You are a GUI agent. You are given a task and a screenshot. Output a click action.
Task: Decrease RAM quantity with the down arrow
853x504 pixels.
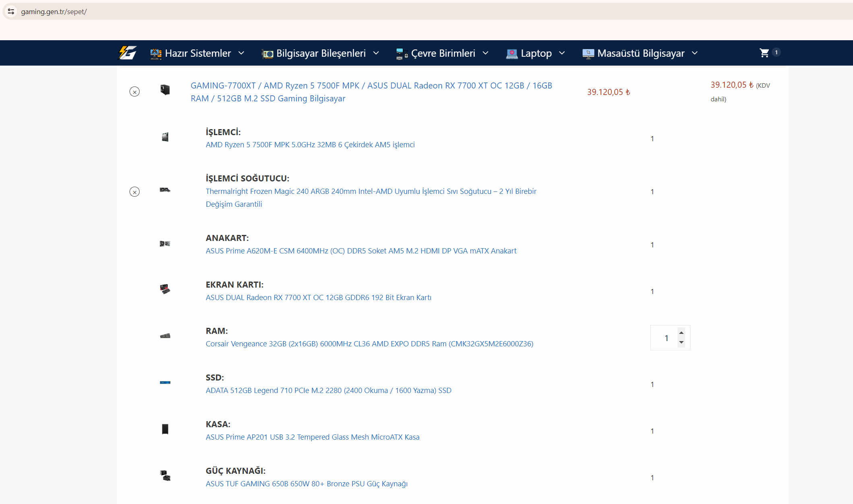(681, 342)
